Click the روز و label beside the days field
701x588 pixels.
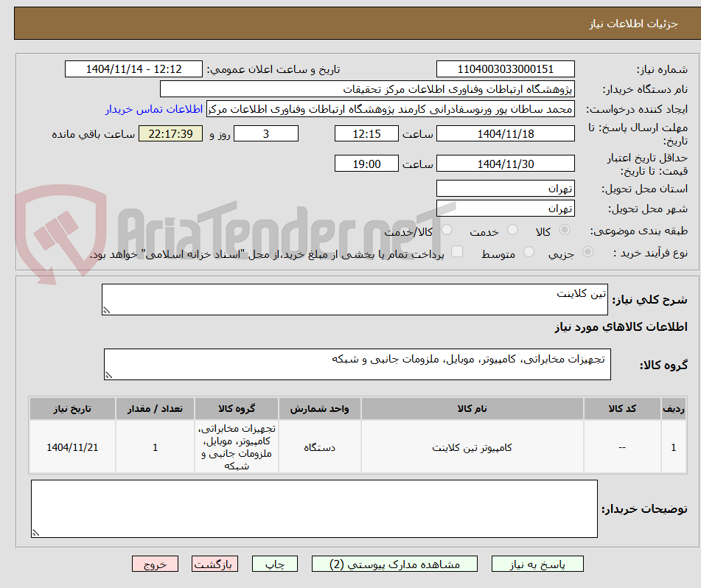220,135
